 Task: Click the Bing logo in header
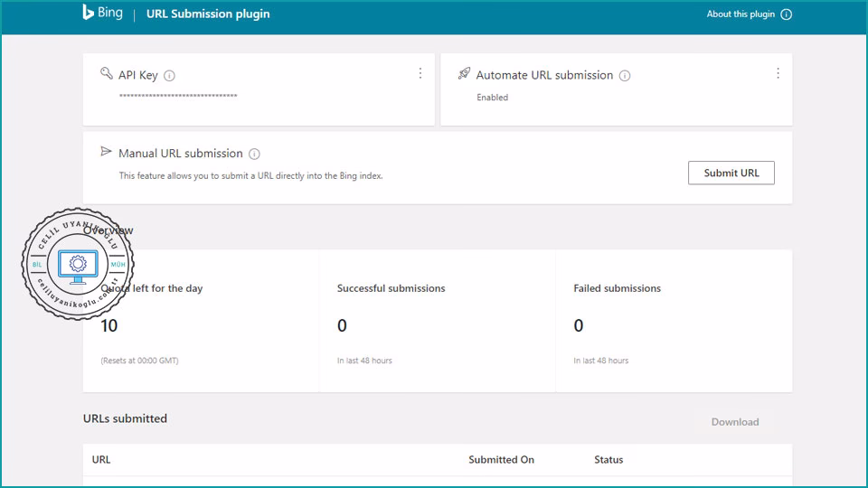(x=102, y=14)
